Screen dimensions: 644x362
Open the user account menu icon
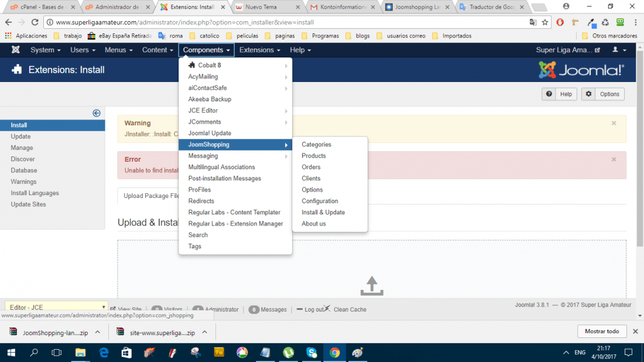point(619,50)
